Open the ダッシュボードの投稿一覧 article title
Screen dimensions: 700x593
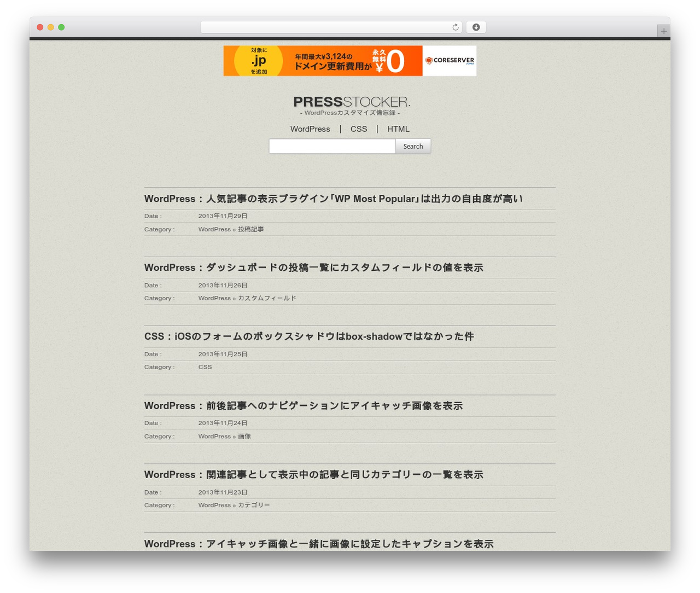pos(314,268)
